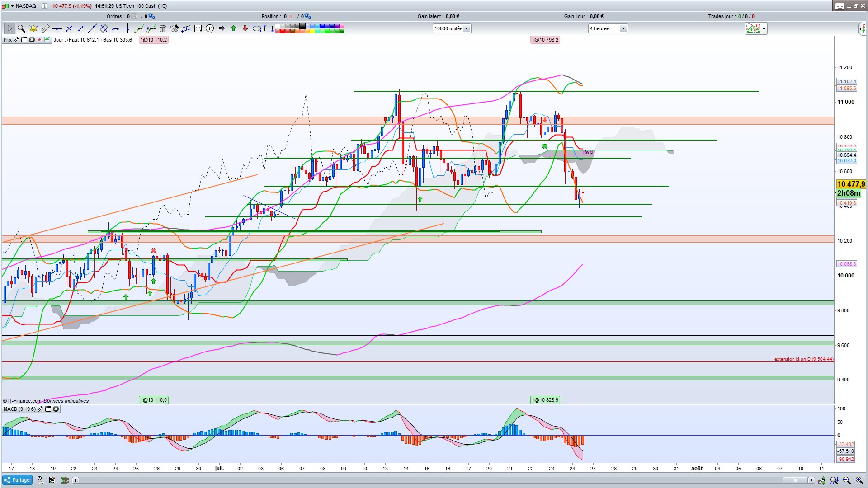Insert a red down arrow marker
Image resolution: width=868 pixels, height=488 pixels.
click(245, 28)
